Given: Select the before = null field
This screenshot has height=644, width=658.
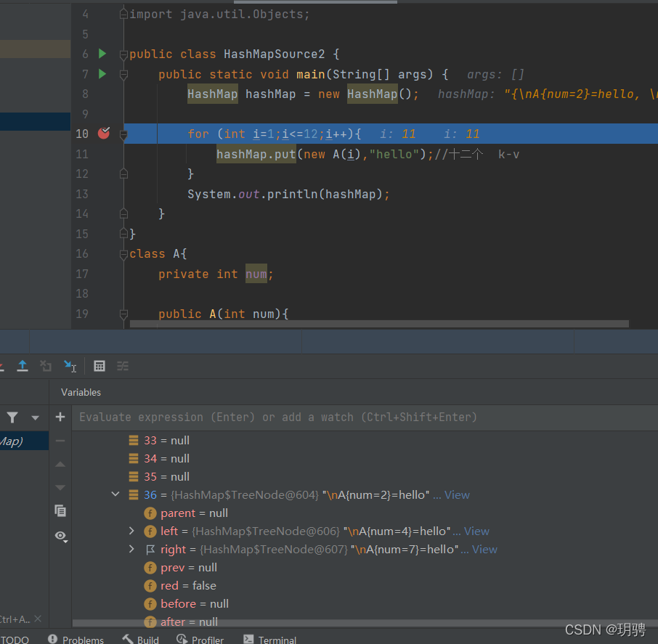Looking at the screenshot, I should [x=195, y=604].
